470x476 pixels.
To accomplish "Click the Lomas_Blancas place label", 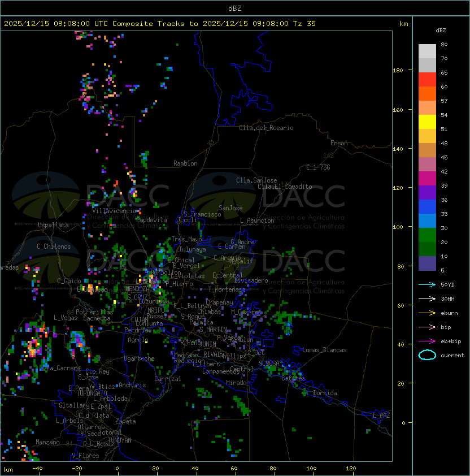I will (324, 350).
